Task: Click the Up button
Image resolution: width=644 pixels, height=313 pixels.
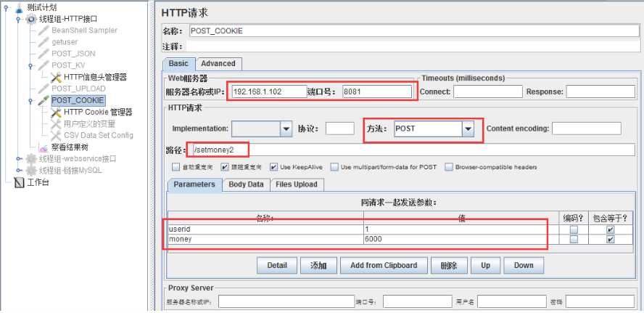Action: pos(485,265)
